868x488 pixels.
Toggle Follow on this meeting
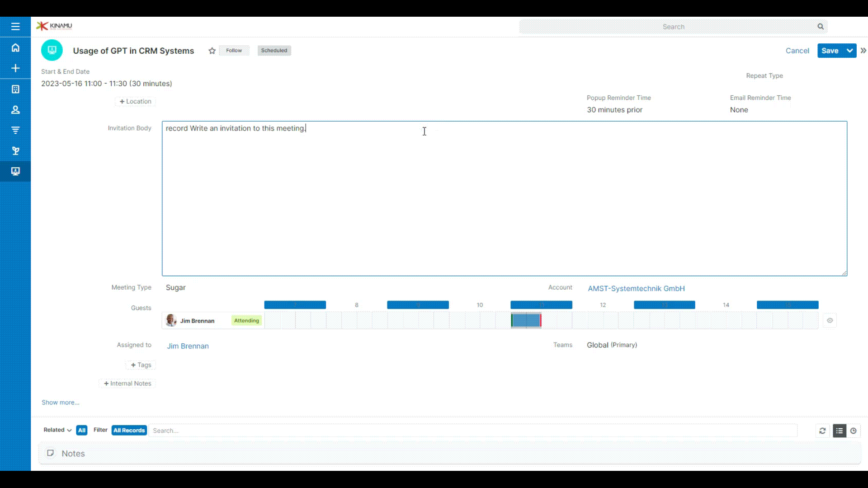pos(234,51)
